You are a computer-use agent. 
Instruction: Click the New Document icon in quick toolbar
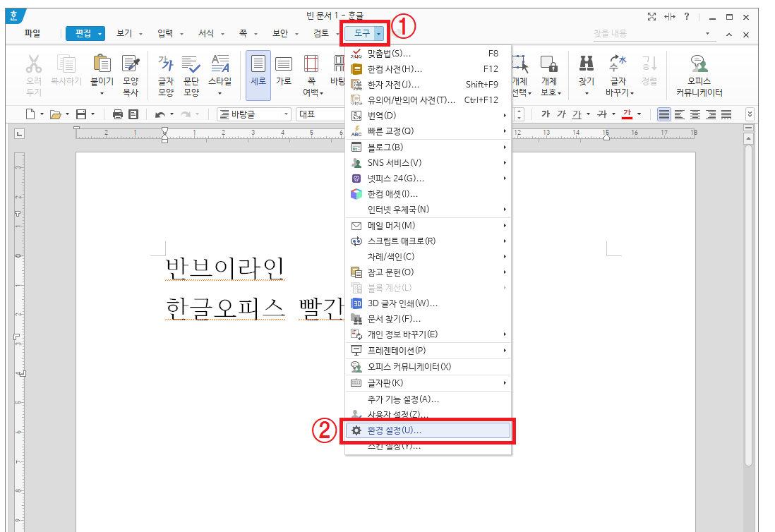pos(30,114)
